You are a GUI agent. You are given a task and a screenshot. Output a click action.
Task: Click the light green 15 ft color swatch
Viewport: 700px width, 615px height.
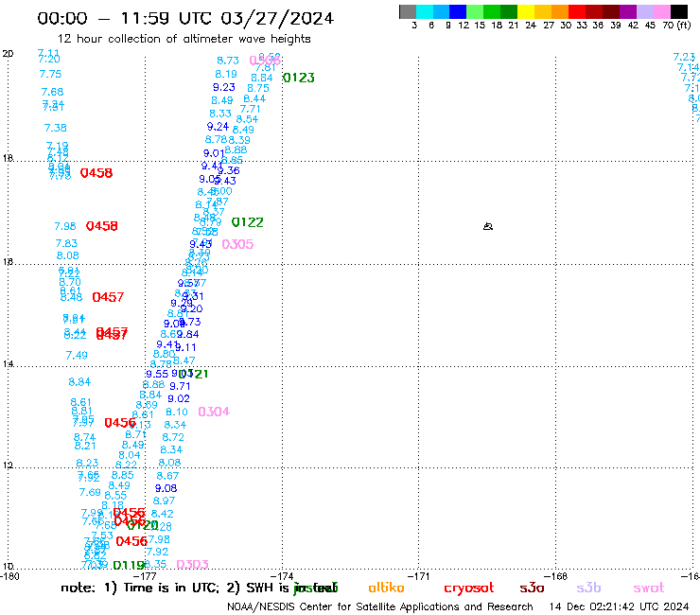point(475,11)
